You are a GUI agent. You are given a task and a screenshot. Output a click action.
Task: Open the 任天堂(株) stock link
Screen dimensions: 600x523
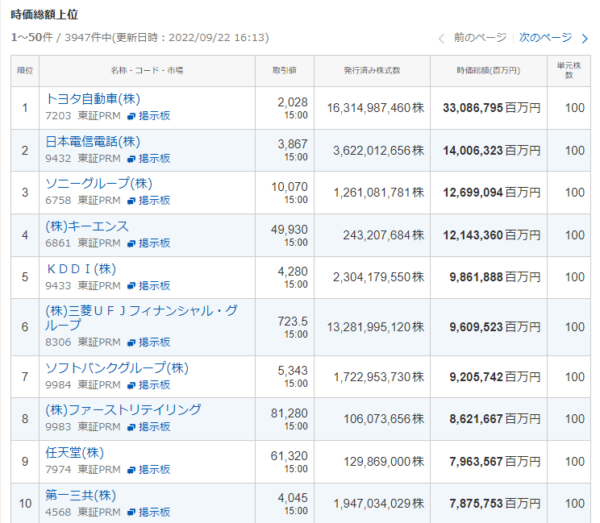point(75,453)
